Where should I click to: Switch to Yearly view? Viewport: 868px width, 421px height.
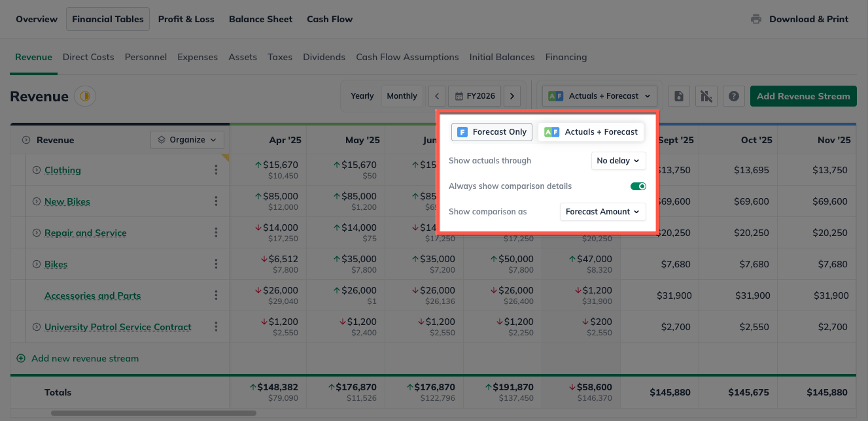pos(362,96)
